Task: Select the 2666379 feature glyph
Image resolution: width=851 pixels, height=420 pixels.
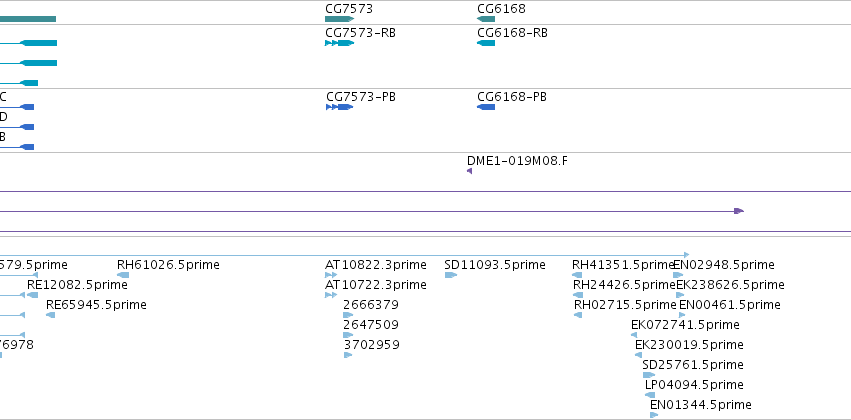Action: click(x=348, y=315)
